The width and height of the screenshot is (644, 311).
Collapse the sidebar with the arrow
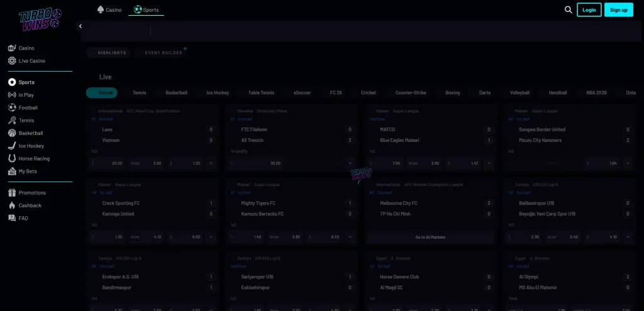coord(80,26)
